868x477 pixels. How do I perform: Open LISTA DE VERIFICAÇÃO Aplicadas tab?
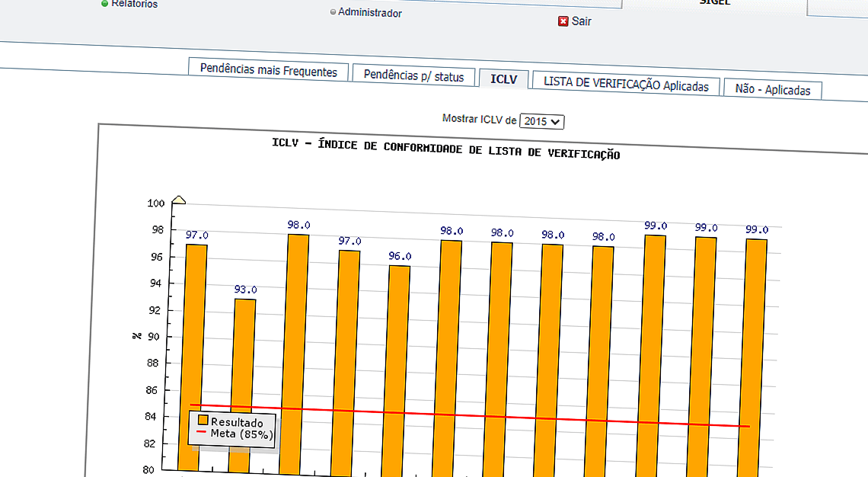click(626, 85)
